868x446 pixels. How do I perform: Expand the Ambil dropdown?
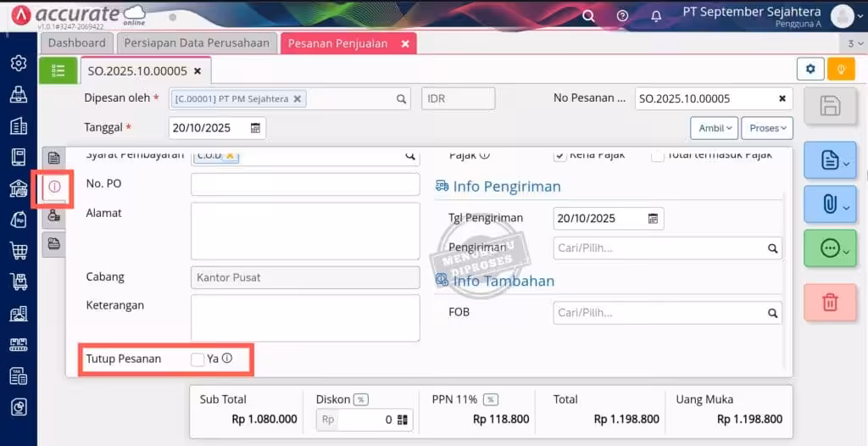[713, 128]
